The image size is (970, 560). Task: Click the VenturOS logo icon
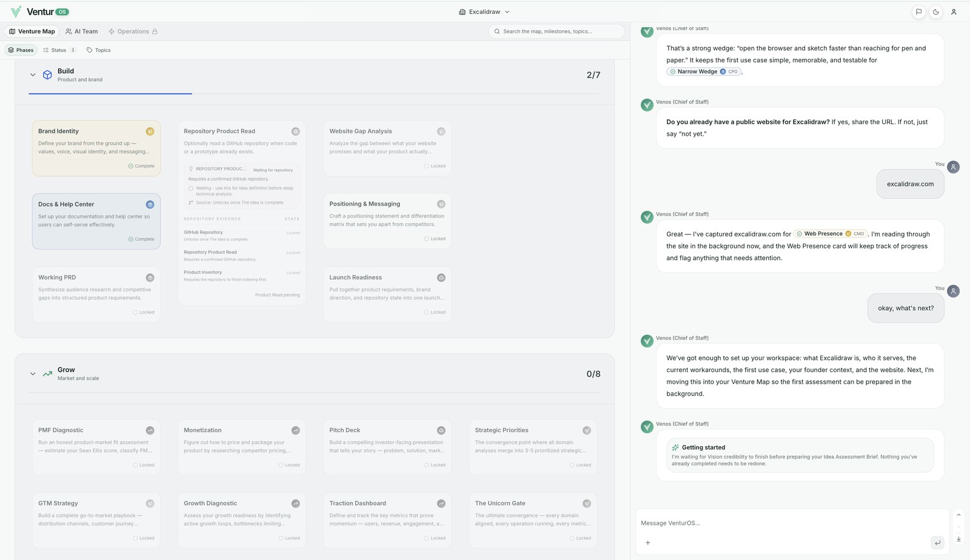point(16,12)
